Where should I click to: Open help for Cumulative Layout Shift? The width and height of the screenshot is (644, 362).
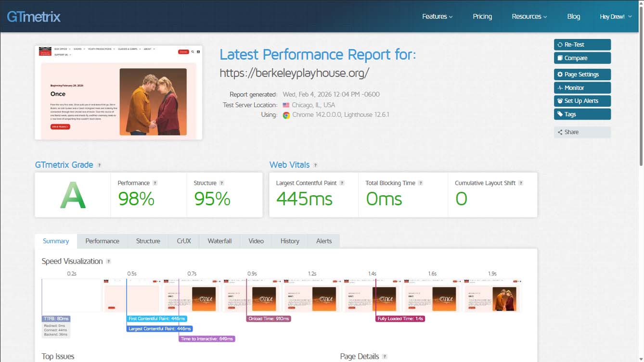coord(521,183)
